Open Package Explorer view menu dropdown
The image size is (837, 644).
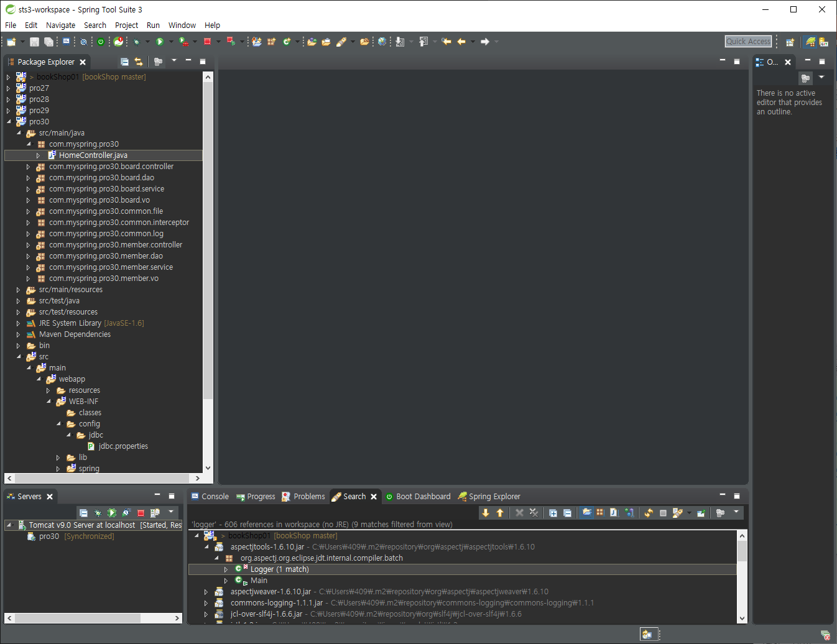(174, 61)
